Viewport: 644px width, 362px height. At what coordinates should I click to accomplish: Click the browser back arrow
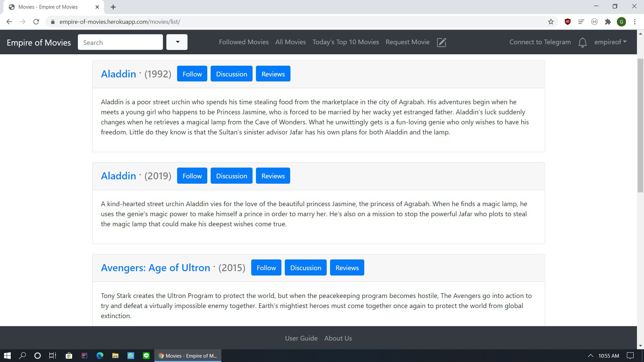[9, 22]
